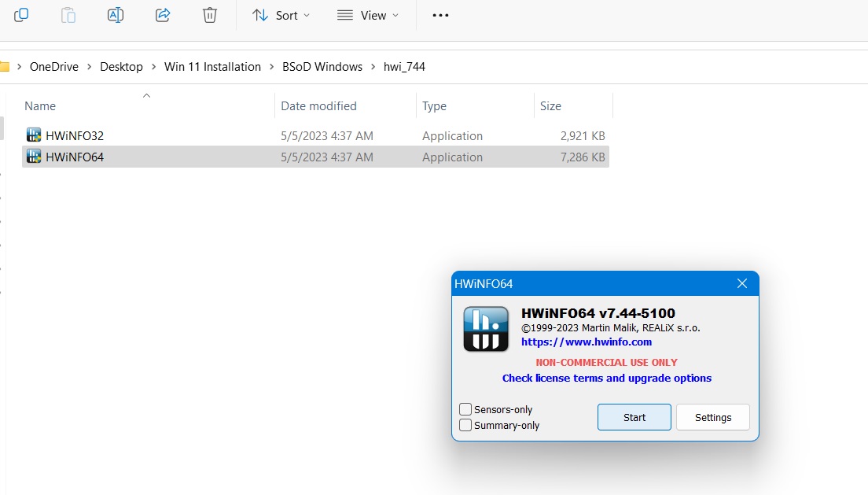
Task: Click the HWiNFO64 application icon in the dialog
Action: 485,328
